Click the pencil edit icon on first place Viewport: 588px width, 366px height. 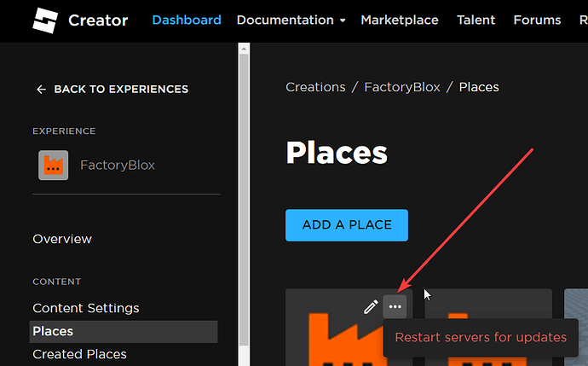pos(371,306)
